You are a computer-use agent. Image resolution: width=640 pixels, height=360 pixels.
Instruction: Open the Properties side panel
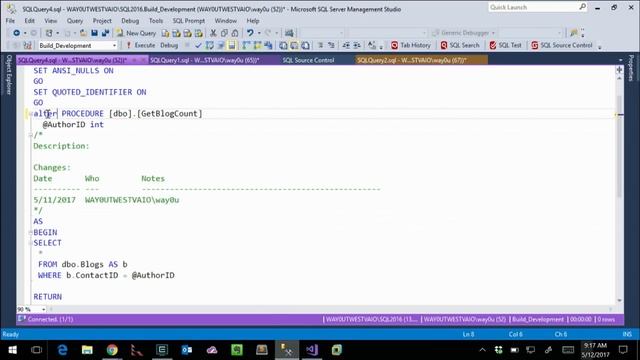[x=631, y=68]
